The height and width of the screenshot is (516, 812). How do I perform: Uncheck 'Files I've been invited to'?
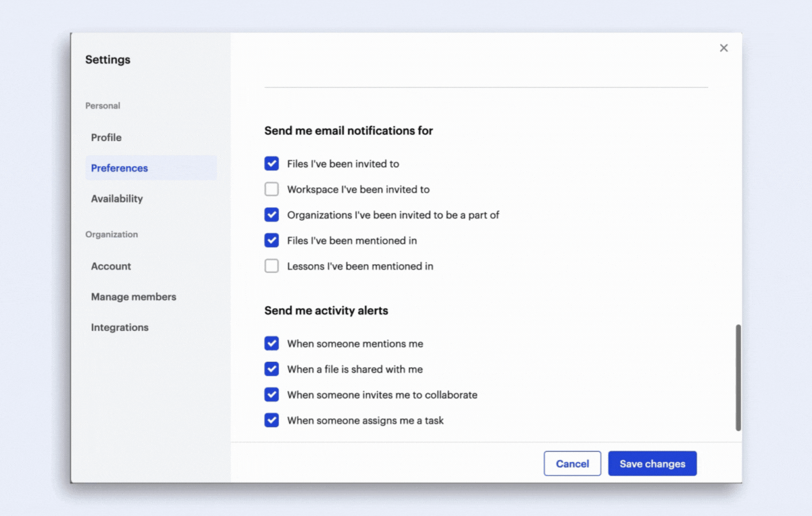[x=272, y=164]
